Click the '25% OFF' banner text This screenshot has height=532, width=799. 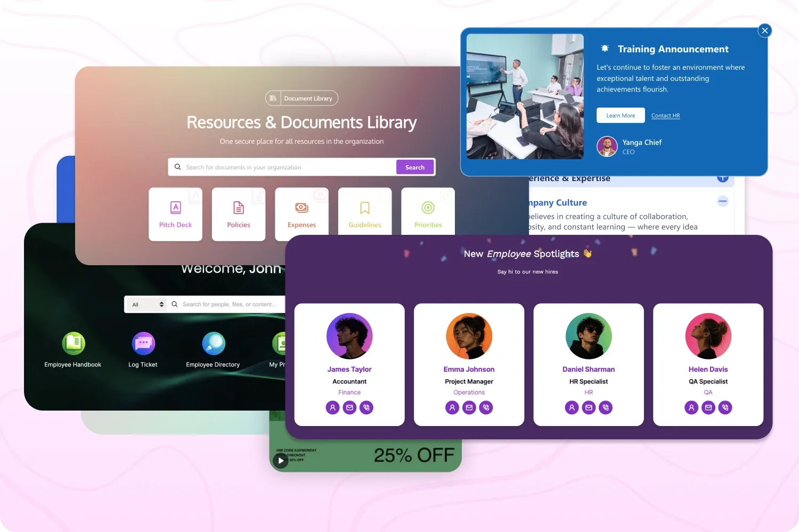tap(414, 455)
